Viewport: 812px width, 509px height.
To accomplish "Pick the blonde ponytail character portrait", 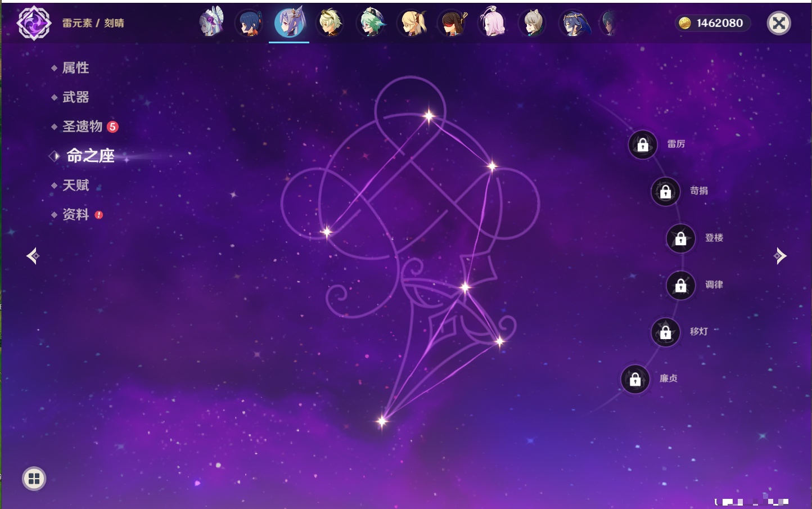I will (412, 23).
